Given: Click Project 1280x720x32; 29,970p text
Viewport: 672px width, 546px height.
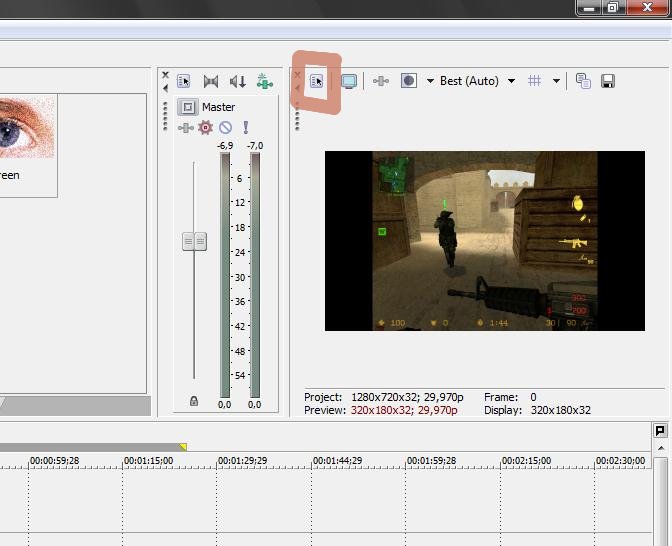Looking at the screenshot, I should point(407,397).
